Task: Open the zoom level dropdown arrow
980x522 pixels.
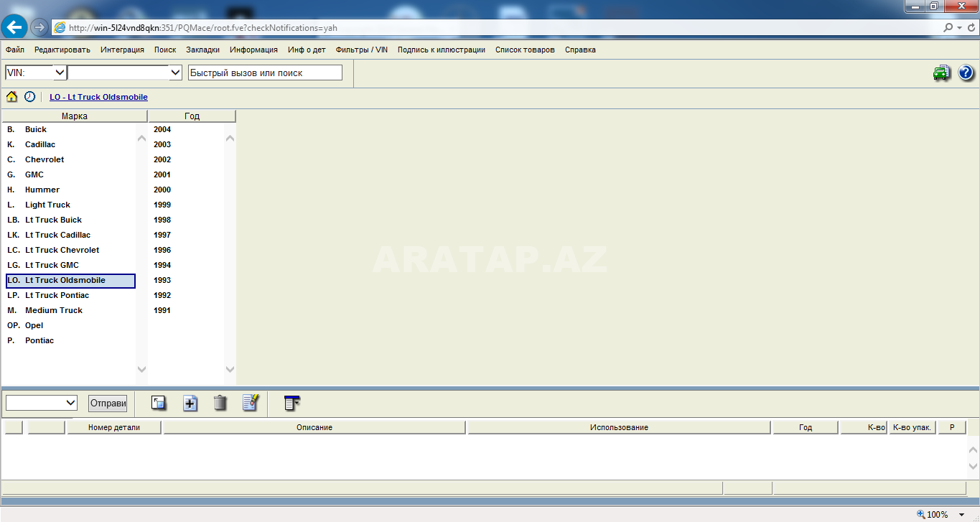Action: [962, 514]
